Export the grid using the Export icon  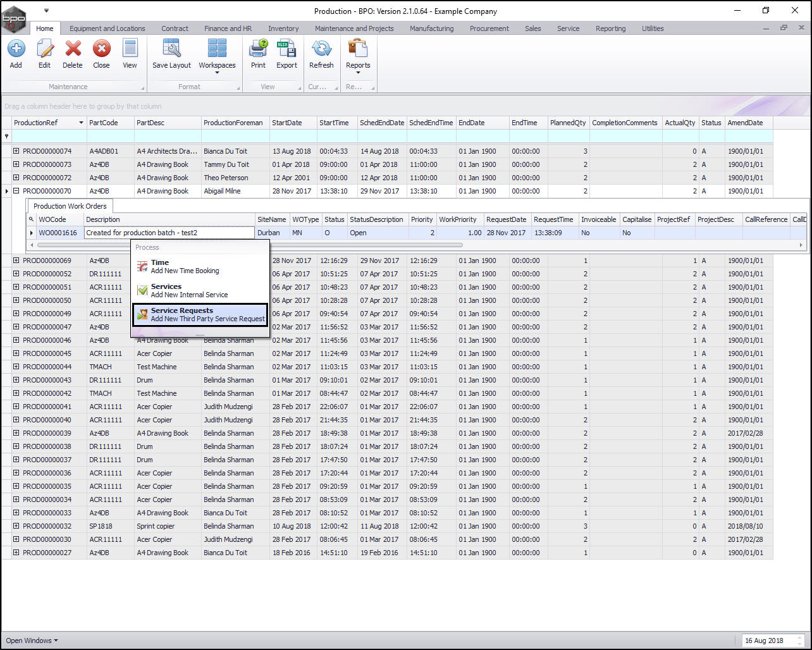[x=286, y=49]
